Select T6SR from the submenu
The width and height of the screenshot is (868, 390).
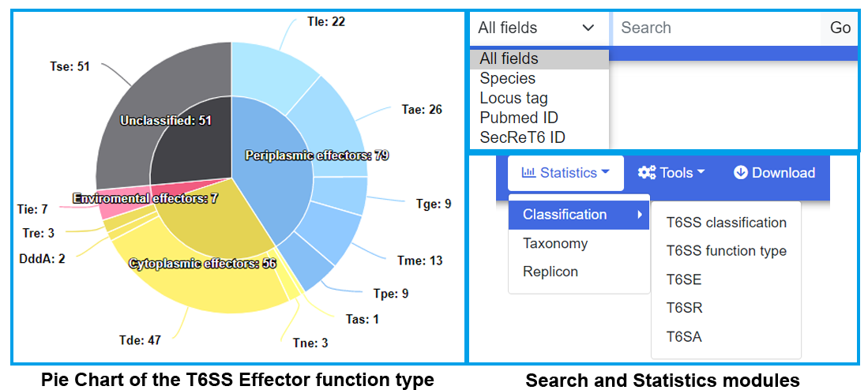click(x=684, y=308)
